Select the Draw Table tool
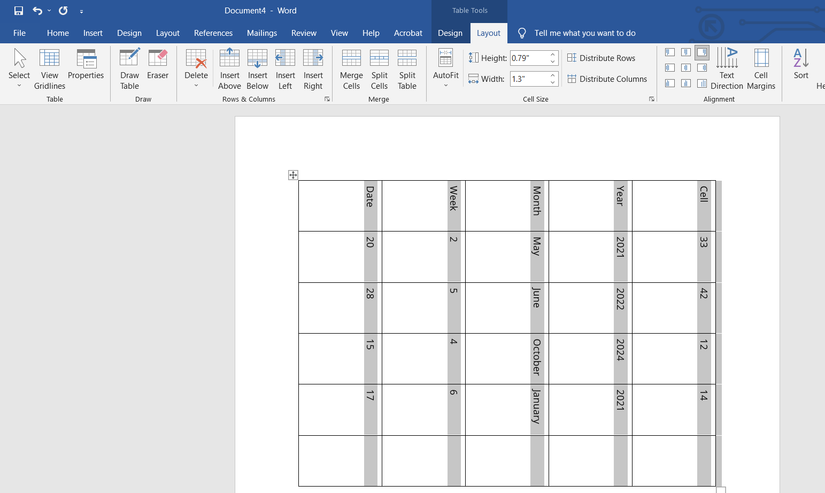Image resolution: width=825 pixels, height=493 pixels. point(130,68)
